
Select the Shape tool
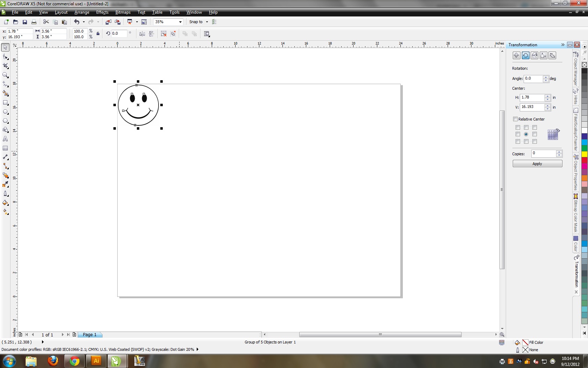click(5, 57)
